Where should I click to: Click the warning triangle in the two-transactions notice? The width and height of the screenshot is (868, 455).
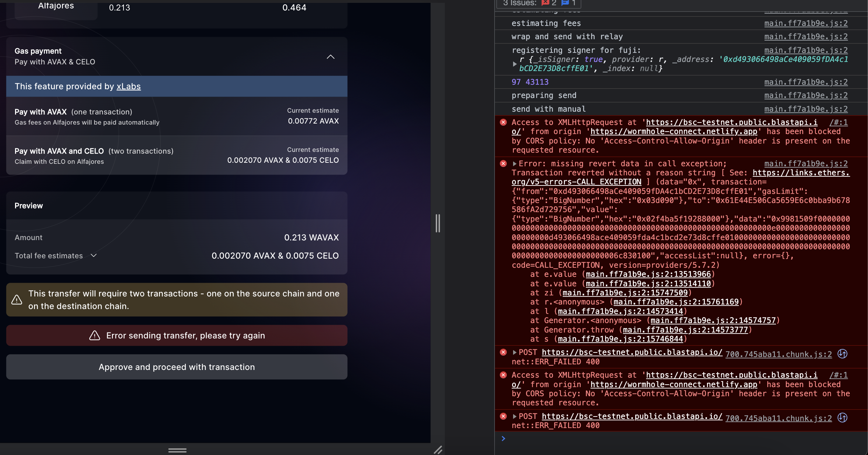point(16,300)
